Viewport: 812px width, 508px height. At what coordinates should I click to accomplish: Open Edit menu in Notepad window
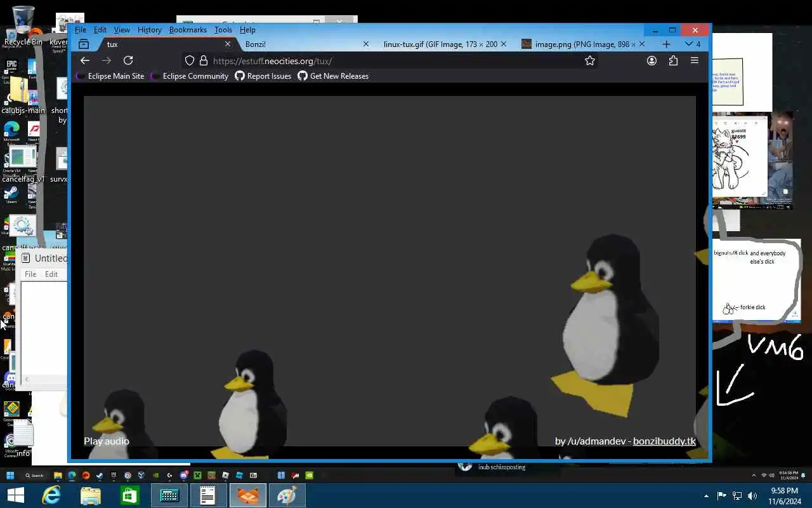click(x=51, y=274)
